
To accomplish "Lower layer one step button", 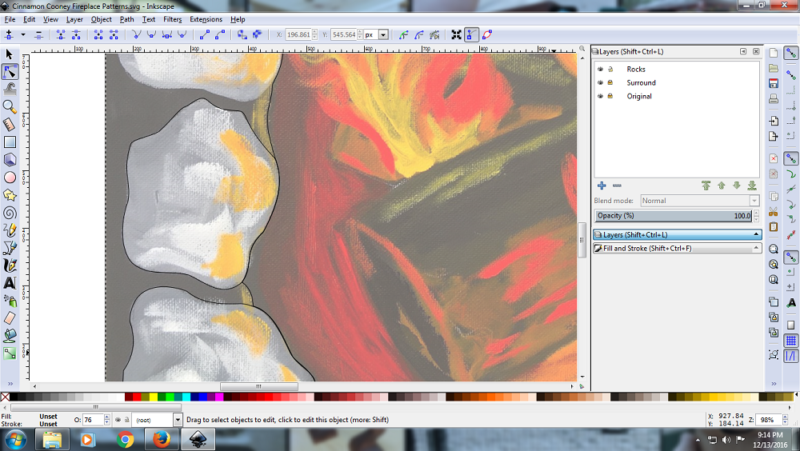I will (737, 186).
